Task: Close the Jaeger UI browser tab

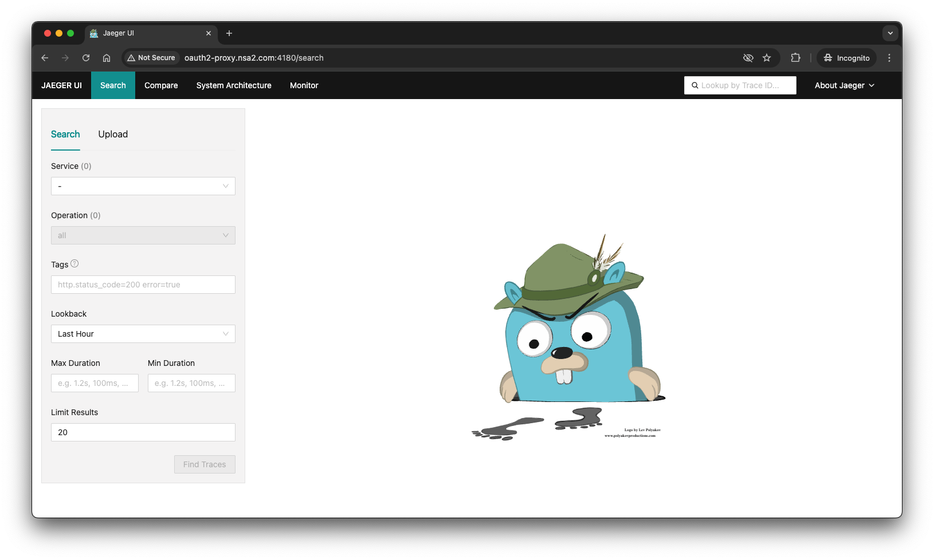Action: pyautogui.click(x=209, y=33)
